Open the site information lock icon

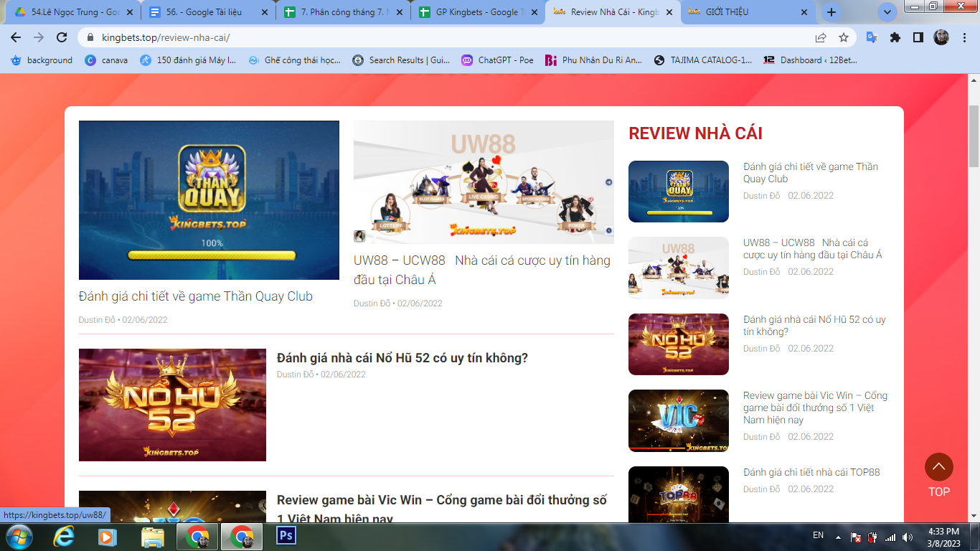tap(90, 37)
